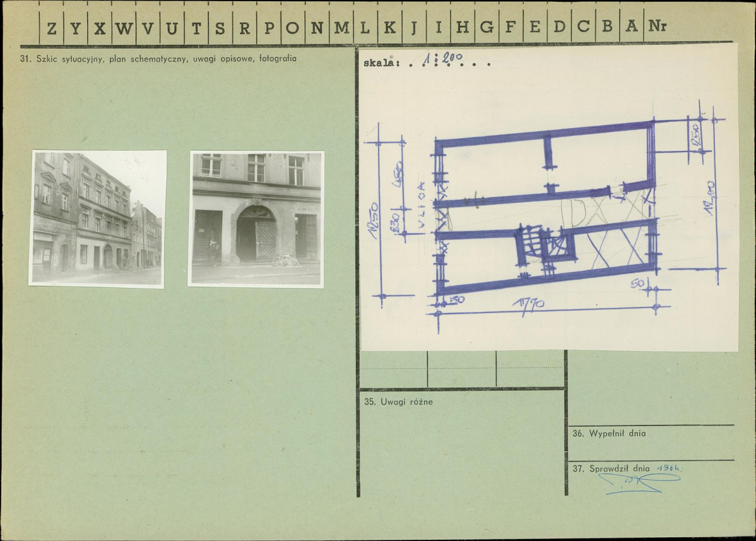The height and width of the screenshot is (541, 756).
Task: Select the letter S index tab
Action: tap(220, 28)
